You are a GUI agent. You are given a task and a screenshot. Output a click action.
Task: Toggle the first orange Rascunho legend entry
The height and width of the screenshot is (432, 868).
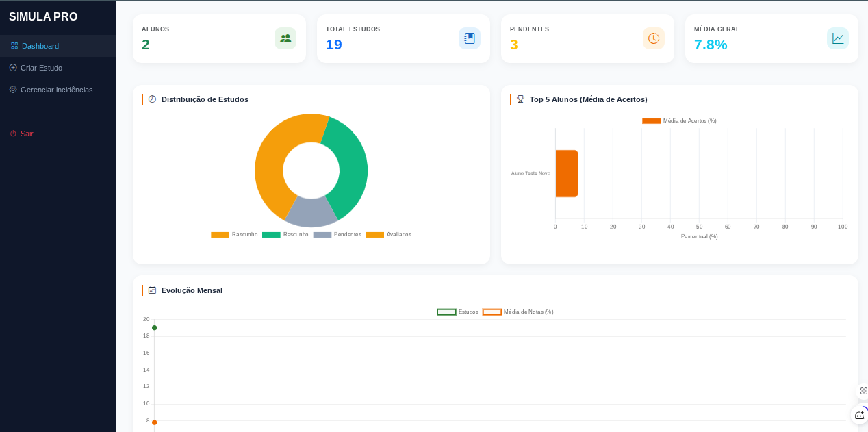[234, 235]
